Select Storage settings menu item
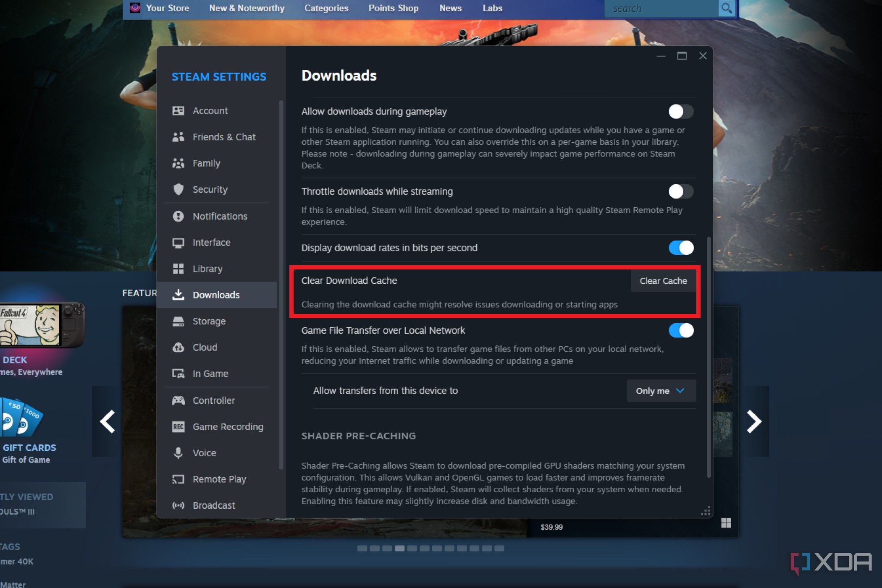 (208, 321)
